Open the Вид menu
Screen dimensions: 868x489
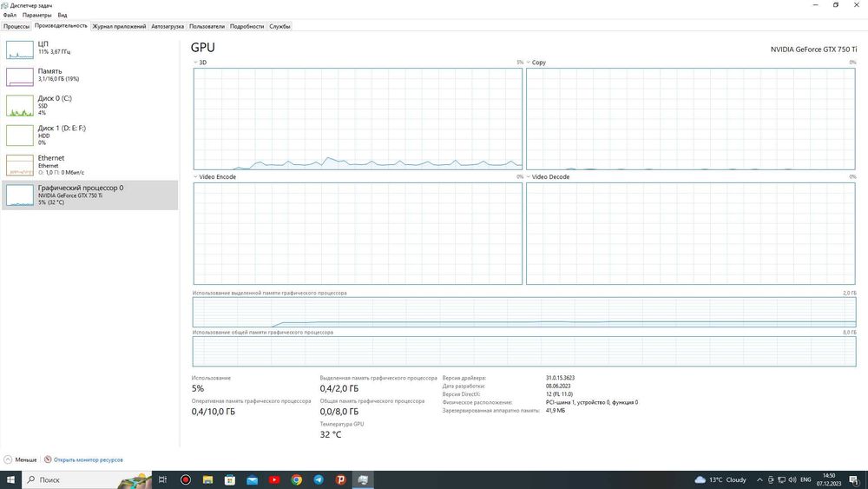pos(62,15)
